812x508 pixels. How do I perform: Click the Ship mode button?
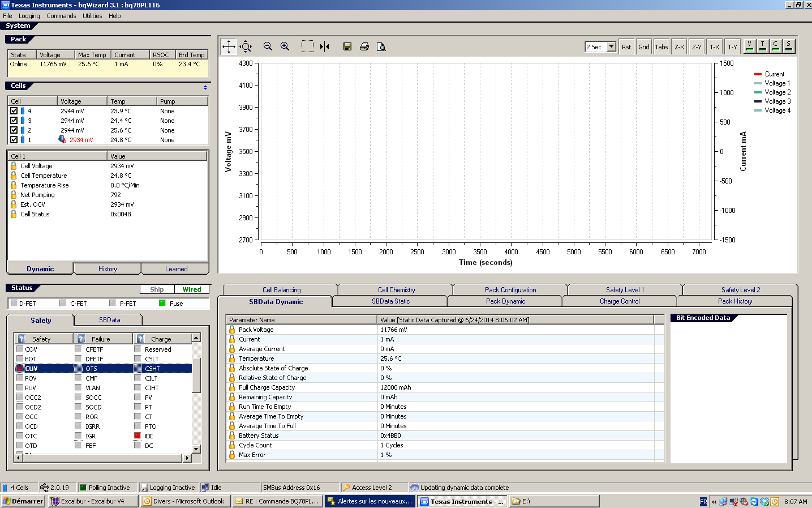pyautogui.click(x=157, y=289)
